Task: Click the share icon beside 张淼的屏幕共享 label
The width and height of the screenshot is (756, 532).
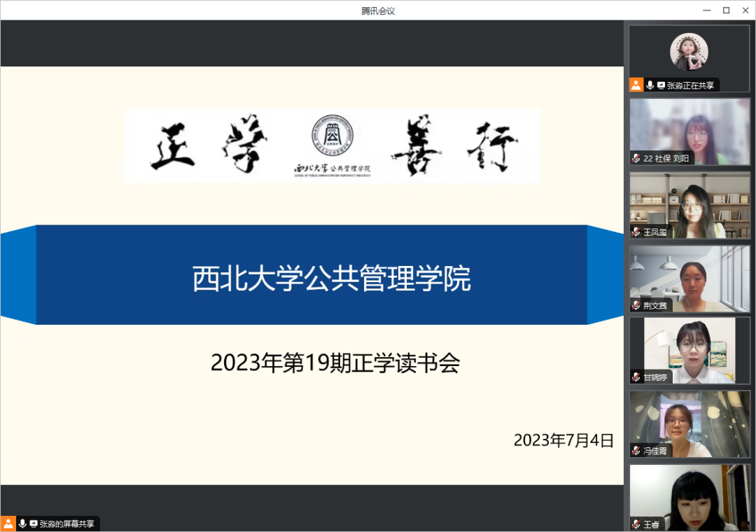Action: [x=33, y=523]
